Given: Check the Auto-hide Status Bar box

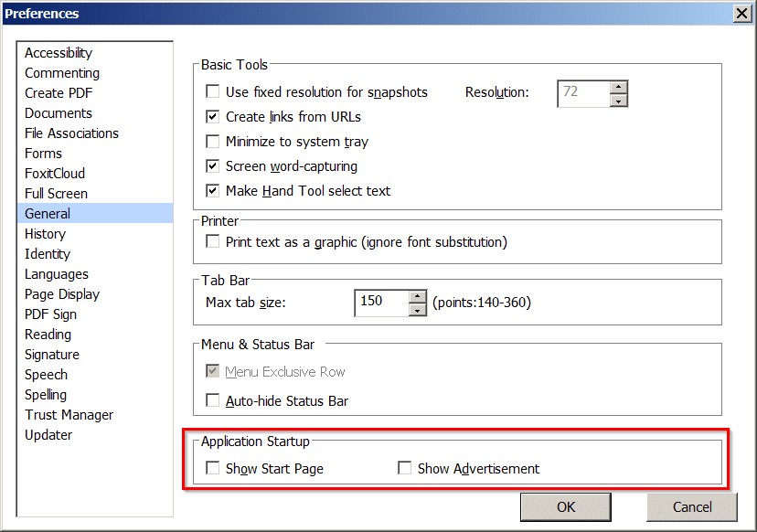Looking at the screenshot, I should click(213, 401).
